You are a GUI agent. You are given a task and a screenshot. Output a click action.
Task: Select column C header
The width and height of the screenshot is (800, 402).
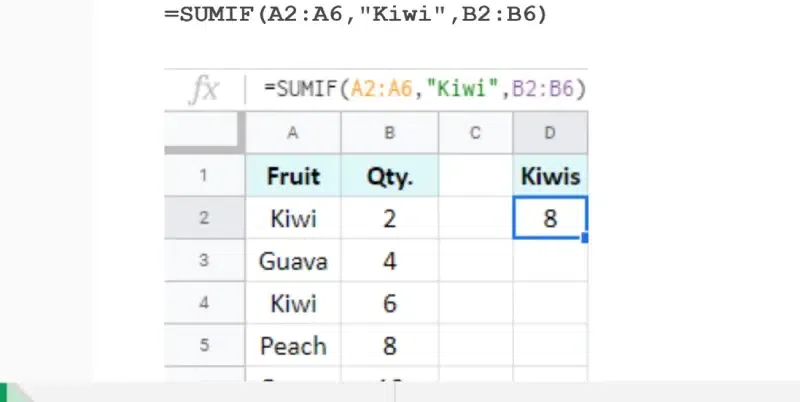click(x=475, y=133)
